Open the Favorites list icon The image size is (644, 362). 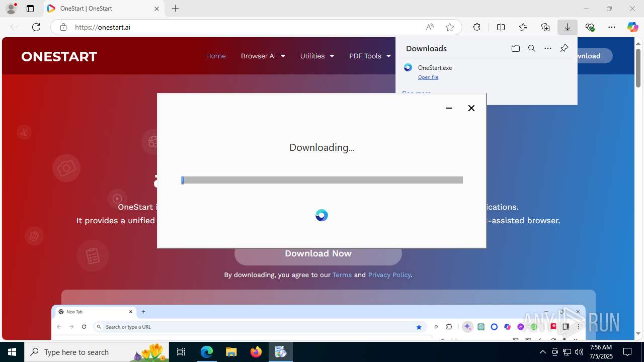click(x=523, y=27)
